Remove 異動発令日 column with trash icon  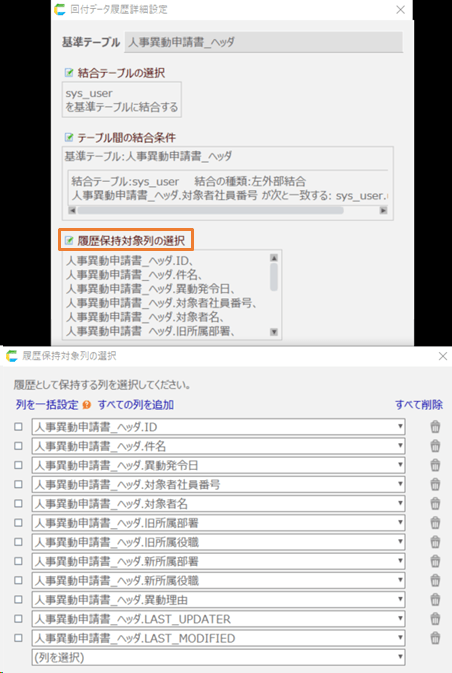[x=435, y=465]
